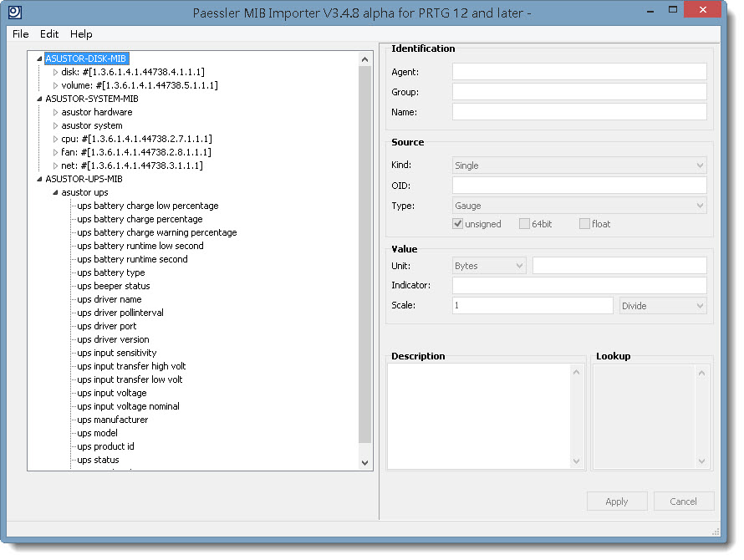Viewport: 744px width, 560px height.
Task: Select 'ups status' item
Action: coord(98,460)
